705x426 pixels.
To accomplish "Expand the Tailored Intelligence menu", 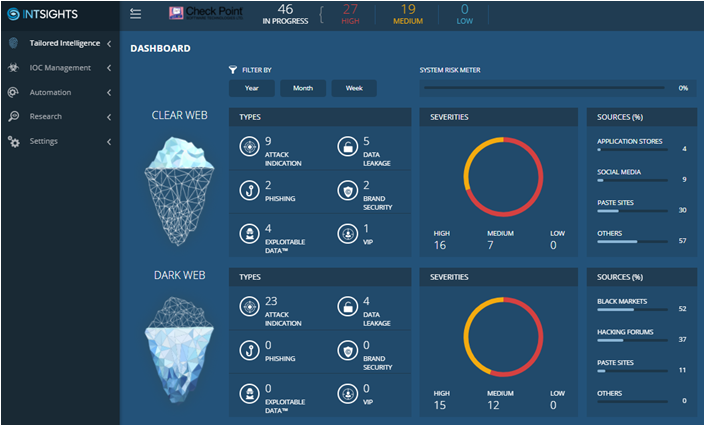I will (58, 43).
